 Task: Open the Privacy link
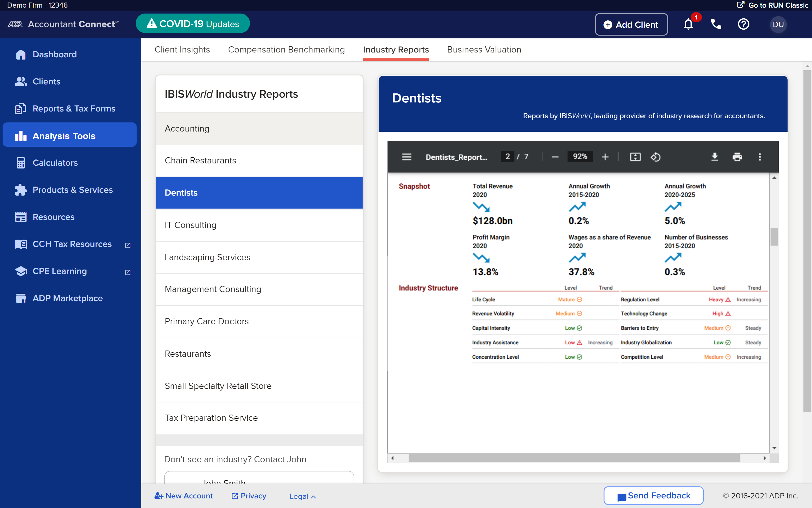[x=249, y=496]
